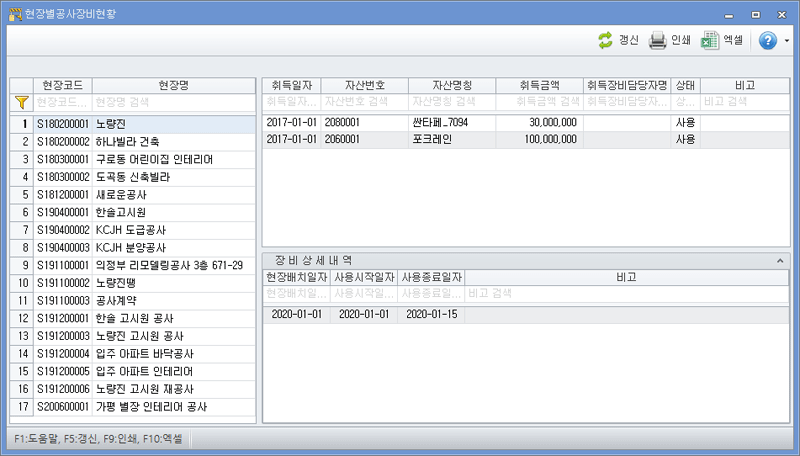Select site row 노량진
Viewport: 800px width, 456px height.
coord(133,124)
